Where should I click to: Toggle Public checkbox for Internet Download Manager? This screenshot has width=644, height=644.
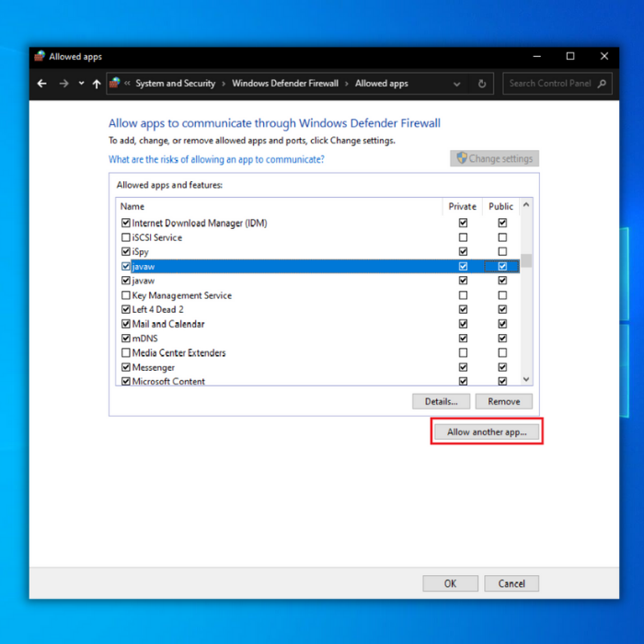pyautogui.click(x=502, y=223)
